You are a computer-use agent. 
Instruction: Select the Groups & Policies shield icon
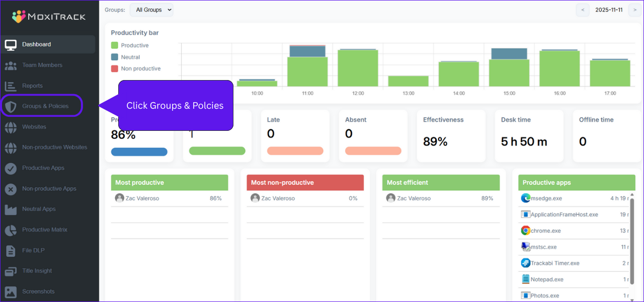[11, 106]
